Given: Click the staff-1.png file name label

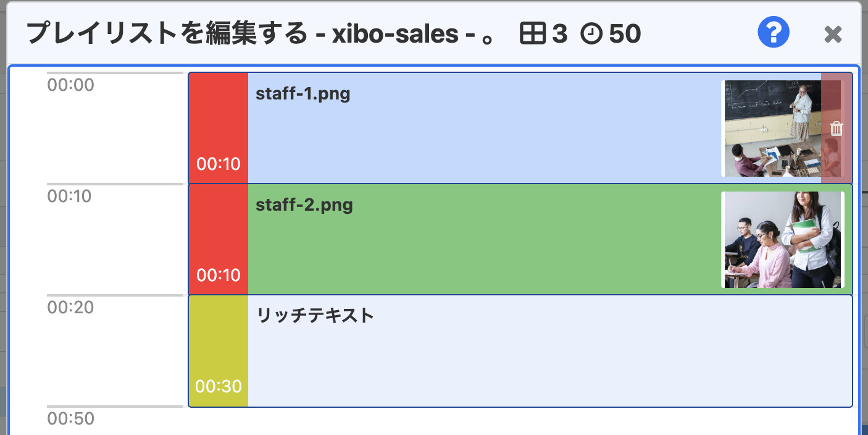Looking at the screenshot, I should click(303, 94).
